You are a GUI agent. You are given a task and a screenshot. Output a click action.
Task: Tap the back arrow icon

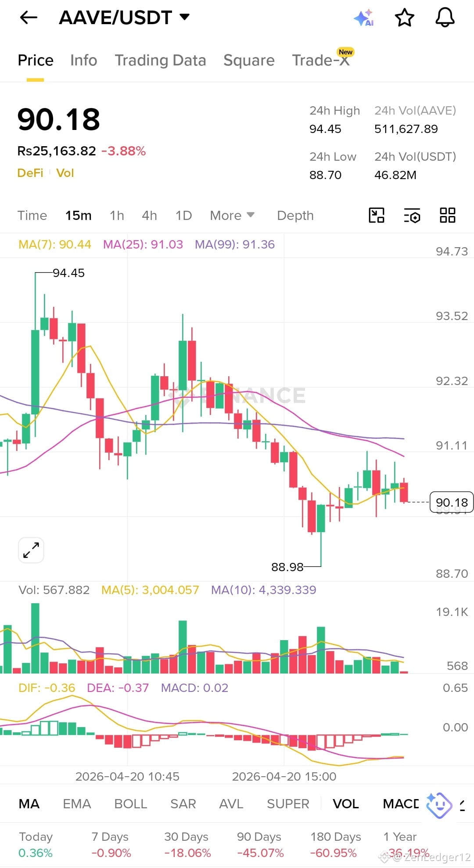coord(29,18)
